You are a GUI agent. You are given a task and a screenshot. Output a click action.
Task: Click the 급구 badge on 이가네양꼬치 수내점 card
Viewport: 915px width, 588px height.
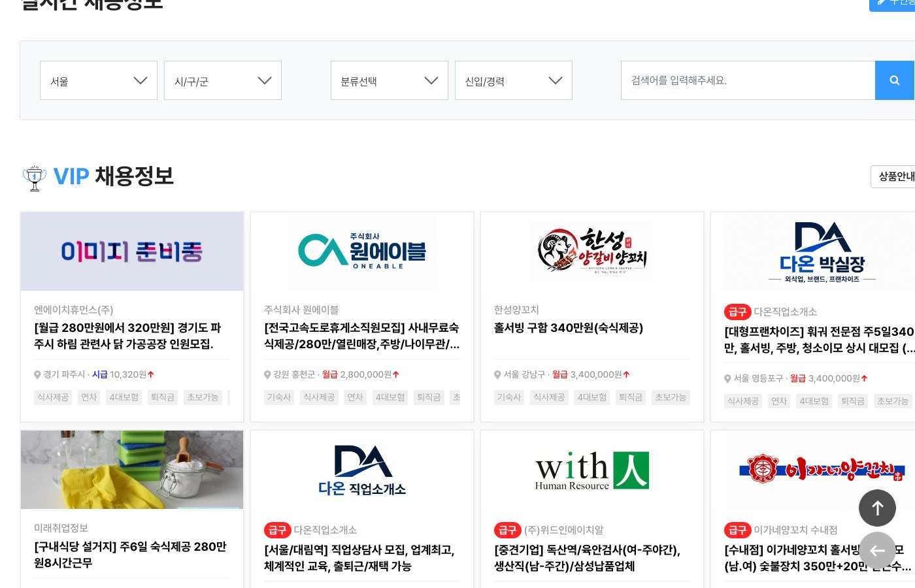coord(737,530)
